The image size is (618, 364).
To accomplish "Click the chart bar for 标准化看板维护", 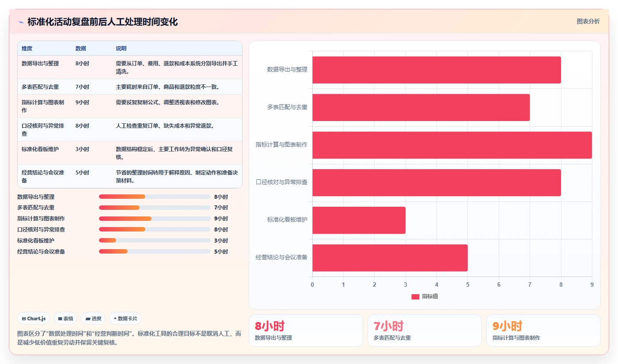I will [359, 220].
